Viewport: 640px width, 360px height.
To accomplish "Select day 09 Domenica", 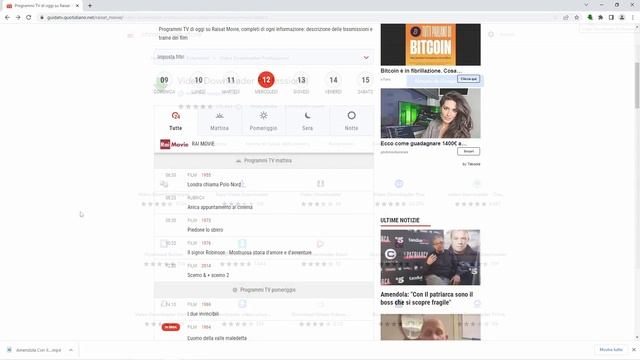I will (x=164, y=84).
